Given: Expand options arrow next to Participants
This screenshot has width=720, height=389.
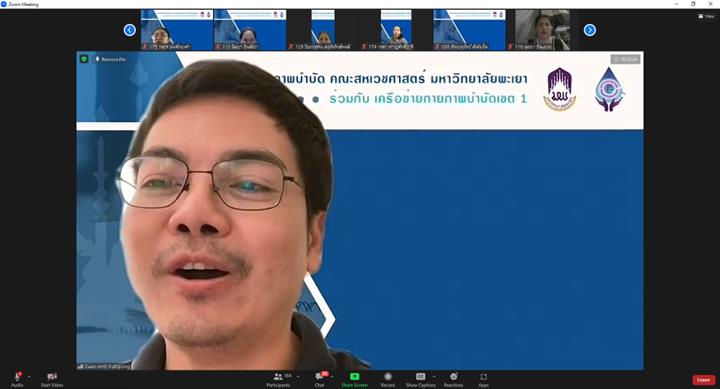Looking at the screenshot, I should [x=298, y=377].
